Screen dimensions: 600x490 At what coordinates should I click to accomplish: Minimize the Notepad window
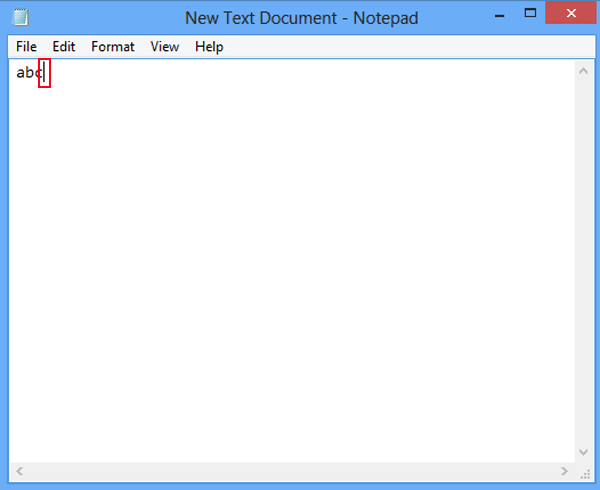point(499,16)
